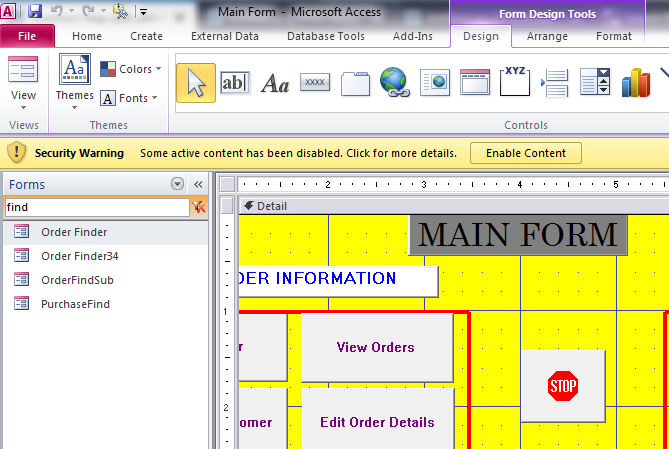Expand the View dropdown arrow
Image resolution: width=669 pixels, height=449 pixels.
23,107
